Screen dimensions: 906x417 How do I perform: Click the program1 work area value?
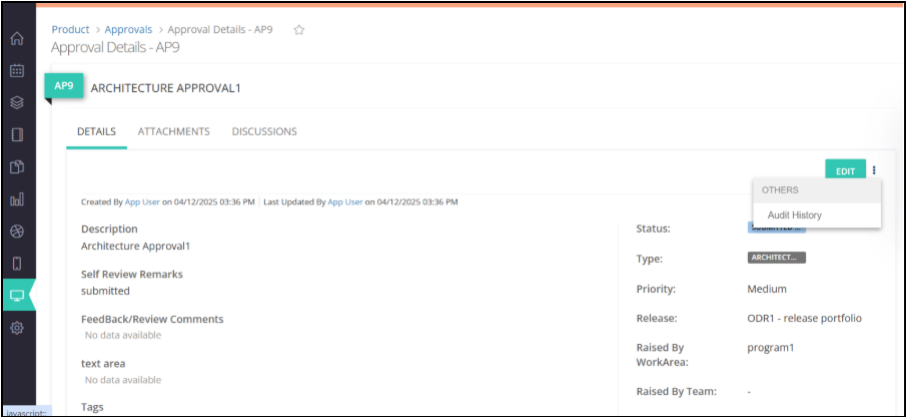pyautogui.click(x=771, y=348)
